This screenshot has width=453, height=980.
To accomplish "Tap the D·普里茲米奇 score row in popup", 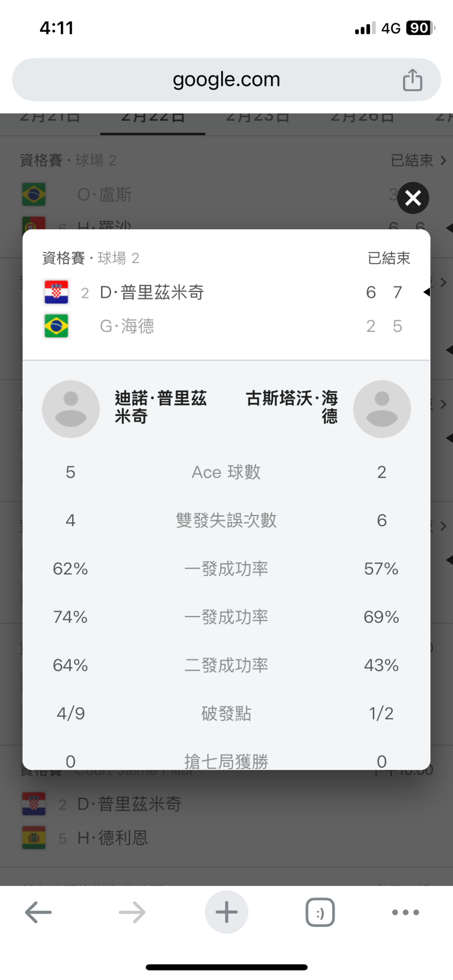I will (x=226, y=292).
